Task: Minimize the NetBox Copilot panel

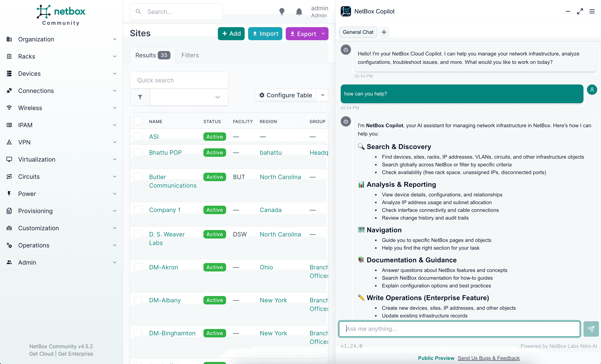Action: (568, 12)
